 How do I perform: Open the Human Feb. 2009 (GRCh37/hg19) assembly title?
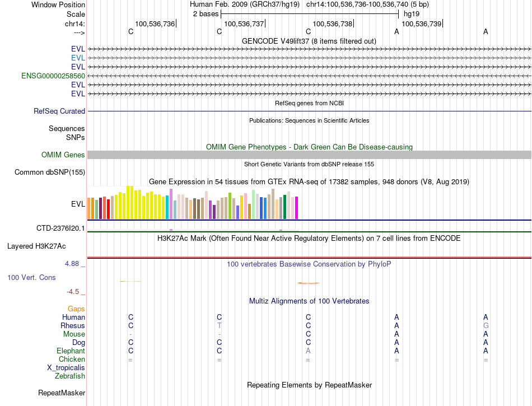point(245,4)
